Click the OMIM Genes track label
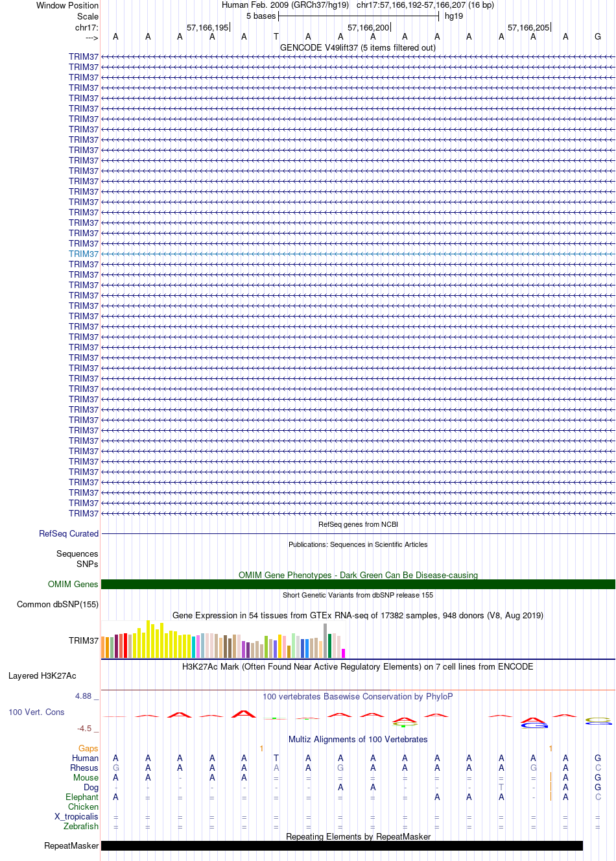616x861 pixels. click(x=73, y=584)
